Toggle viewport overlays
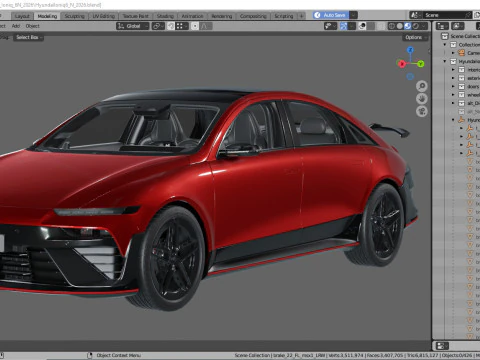The image size is (480, 360). (362, 26)
